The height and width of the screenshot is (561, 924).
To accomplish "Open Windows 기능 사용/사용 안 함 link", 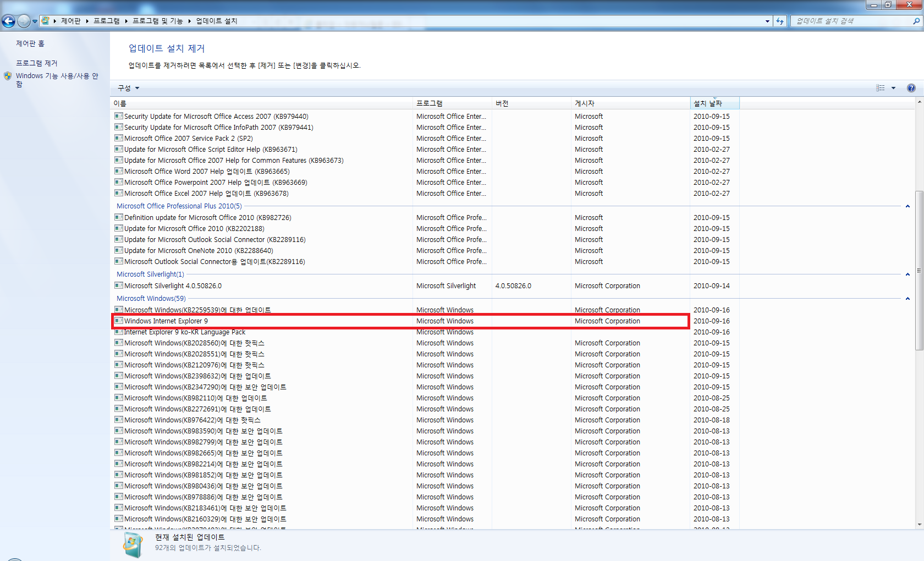I will click(57, 80).
